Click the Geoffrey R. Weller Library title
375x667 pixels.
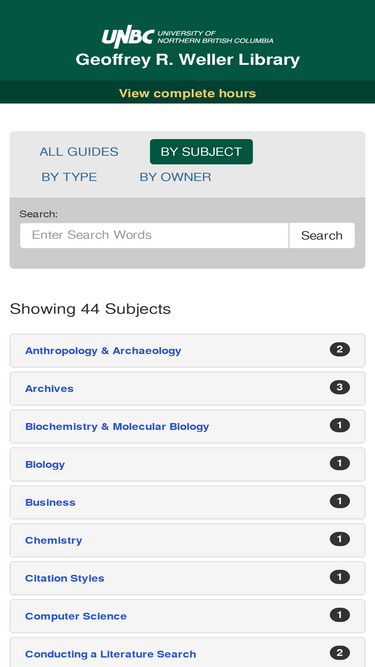pyautogui.click(x=188, y=60)
